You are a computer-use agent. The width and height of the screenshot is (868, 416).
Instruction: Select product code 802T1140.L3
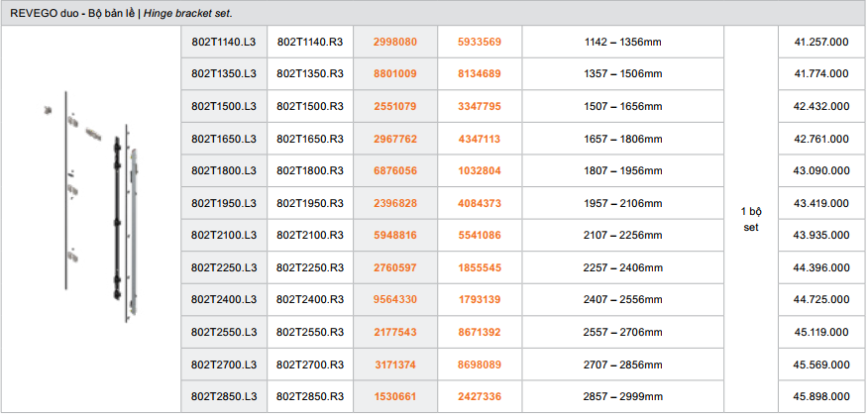tap(224, 42)
